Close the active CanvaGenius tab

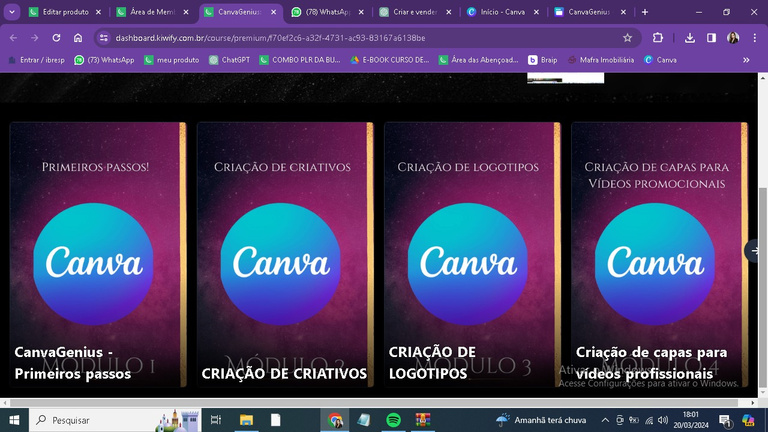pyautogui.click(x=273, y=12)
